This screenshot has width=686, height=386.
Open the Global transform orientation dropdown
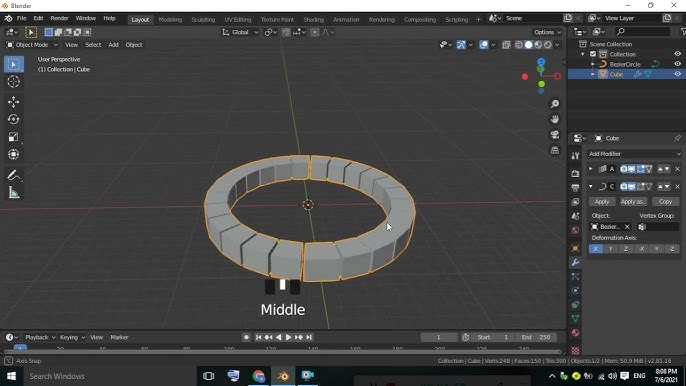240,32
